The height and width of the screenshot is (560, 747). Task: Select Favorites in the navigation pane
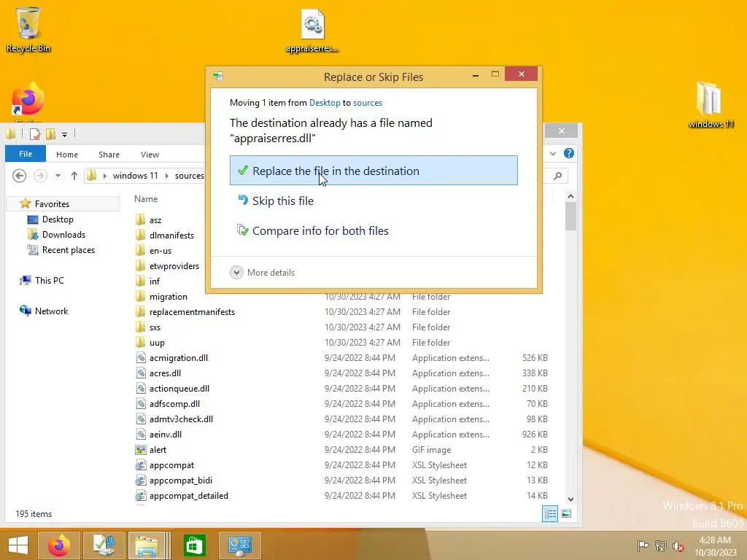[x=52, y=204]
